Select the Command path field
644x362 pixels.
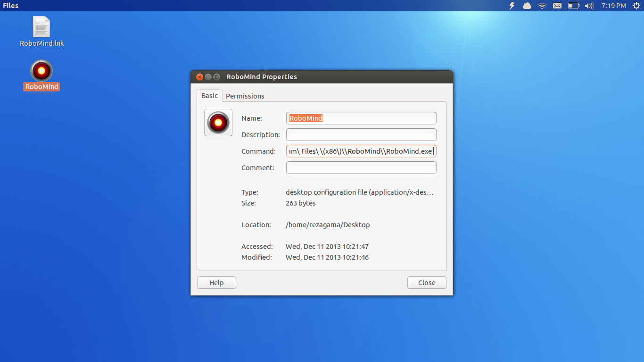361,151
